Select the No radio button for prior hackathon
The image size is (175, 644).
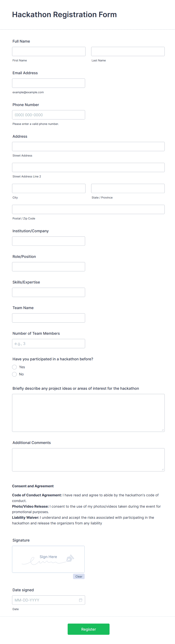pyautogui.click(x=14, y=374)
